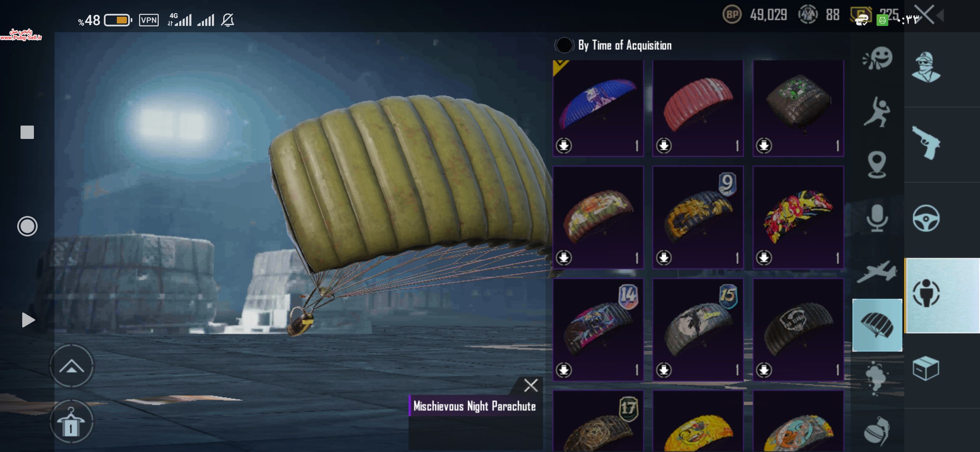Open the location marker category icon
Screen dimensions: 980x452
coord(877,164)
